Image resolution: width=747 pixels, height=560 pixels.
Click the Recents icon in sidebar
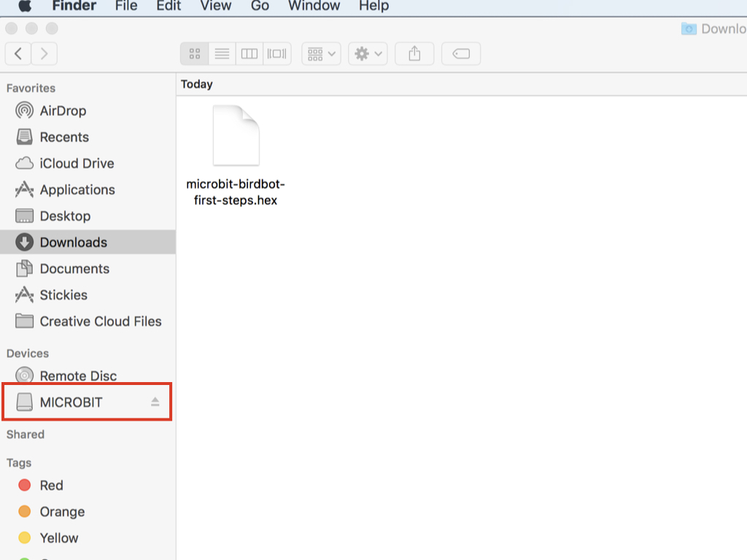[24, 137]
